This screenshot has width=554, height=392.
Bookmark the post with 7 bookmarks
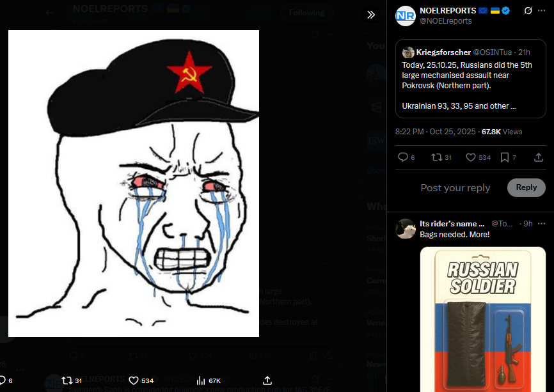coord(505,157)
